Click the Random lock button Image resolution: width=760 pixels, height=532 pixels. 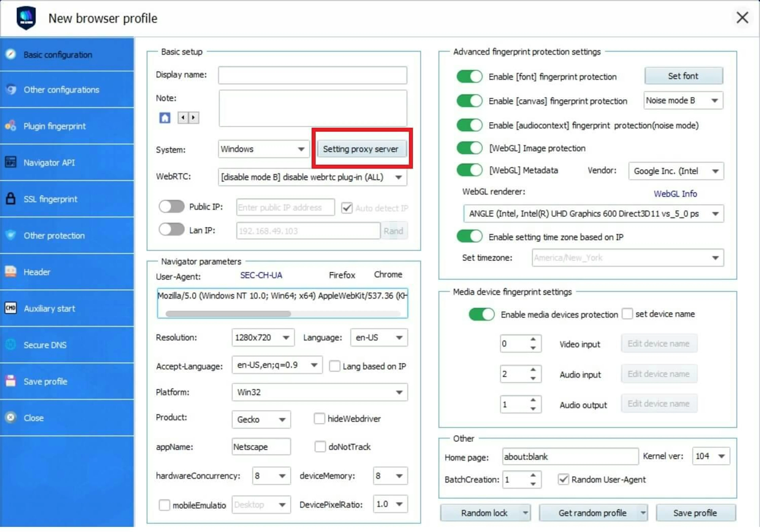(485, 513)
